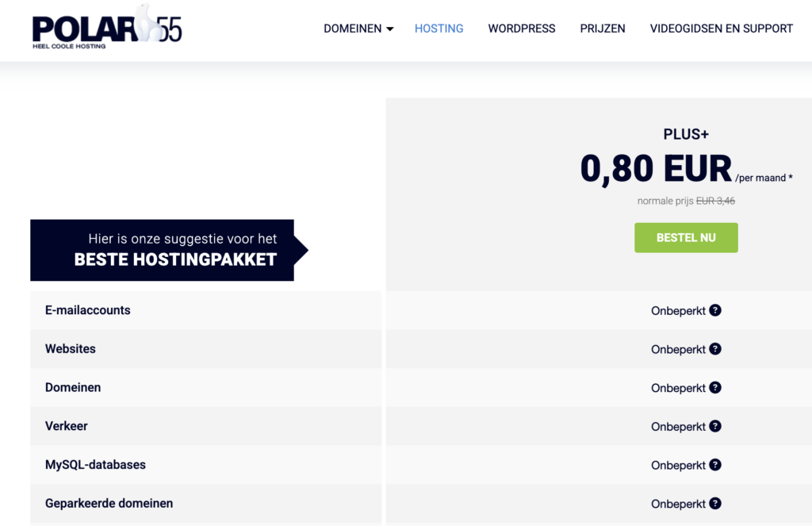Viewport: 812px width, 526px height.
Task: Click the MySQL-databases row label
Action: coord(95,465)
